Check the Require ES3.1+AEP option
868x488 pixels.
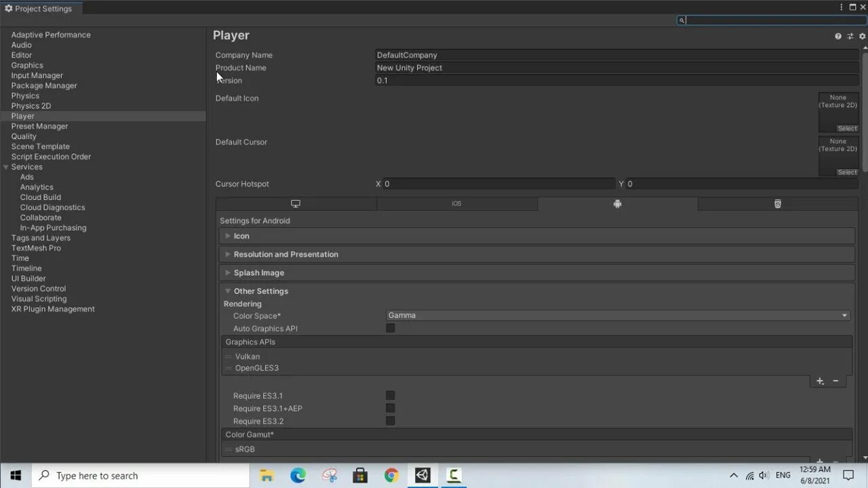391,408
